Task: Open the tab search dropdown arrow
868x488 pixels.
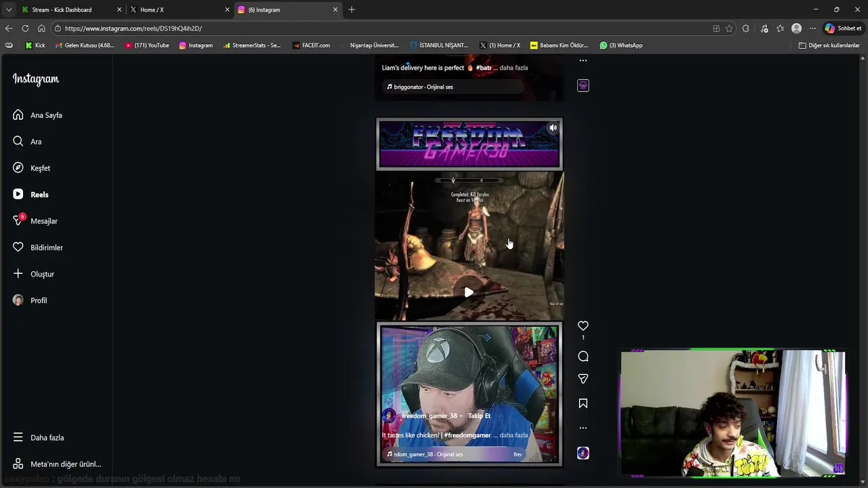Action: [x=8, y=9]
